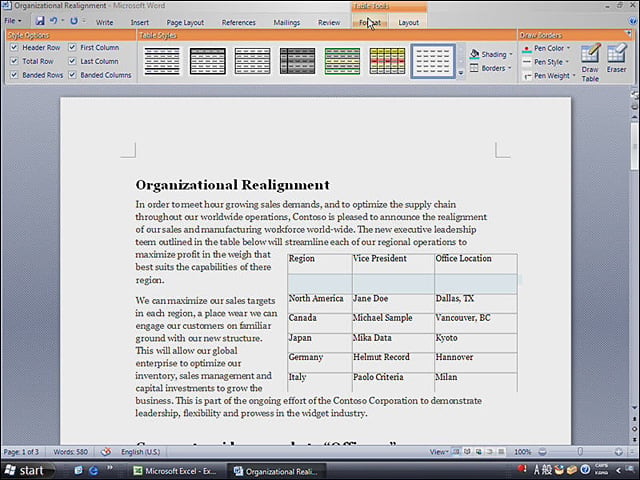
Task: Open the Windows start button
Action: point(27,471)
